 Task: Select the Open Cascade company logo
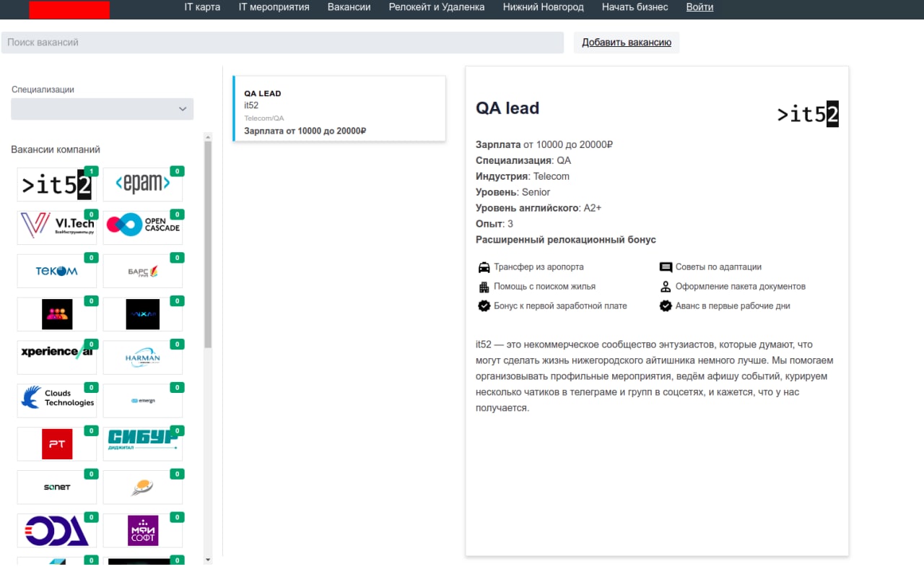tap(143, 227)
